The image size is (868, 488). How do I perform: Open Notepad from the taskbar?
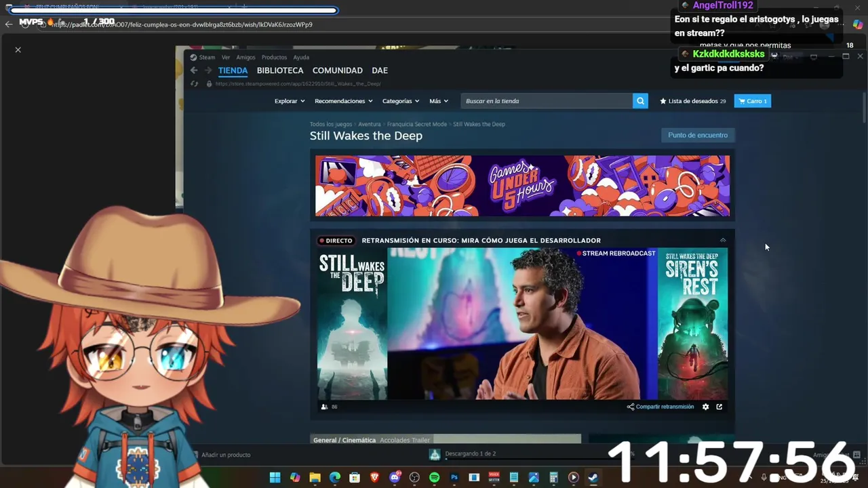click(x=514, y=478)
